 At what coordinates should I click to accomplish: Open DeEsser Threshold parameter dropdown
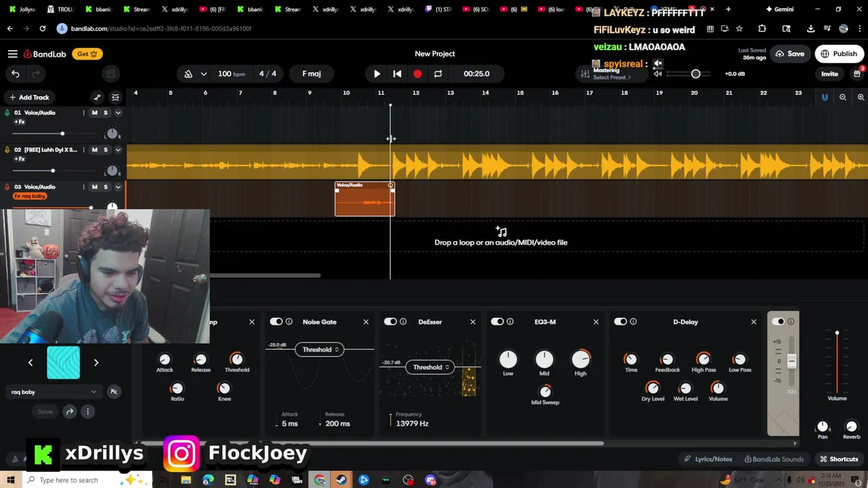pos(430,367)
